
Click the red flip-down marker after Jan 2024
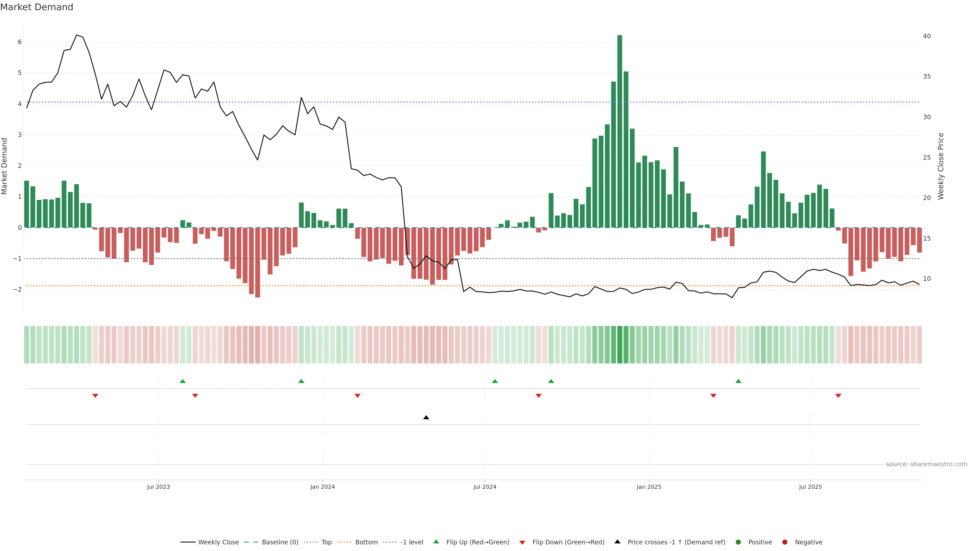click(x=358, y=396)
